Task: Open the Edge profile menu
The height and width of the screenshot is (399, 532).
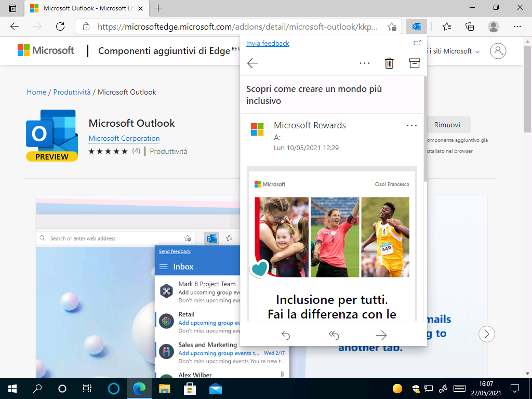Action: [494, 26]
